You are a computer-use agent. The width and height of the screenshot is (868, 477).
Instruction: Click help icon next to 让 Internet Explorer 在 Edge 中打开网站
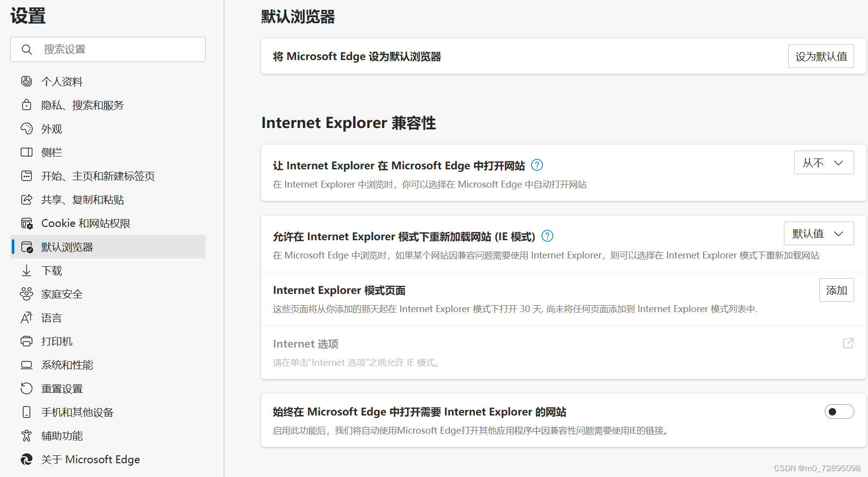tap(537, 165)
